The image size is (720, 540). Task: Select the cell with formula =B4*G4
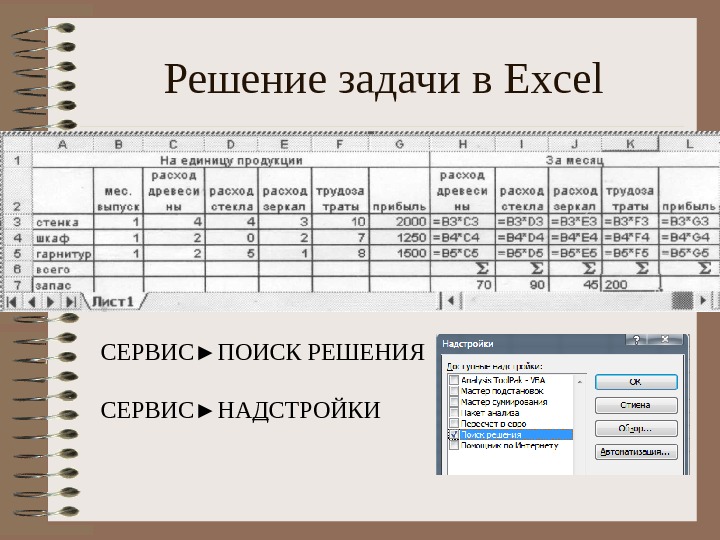[x=689, y=238]
